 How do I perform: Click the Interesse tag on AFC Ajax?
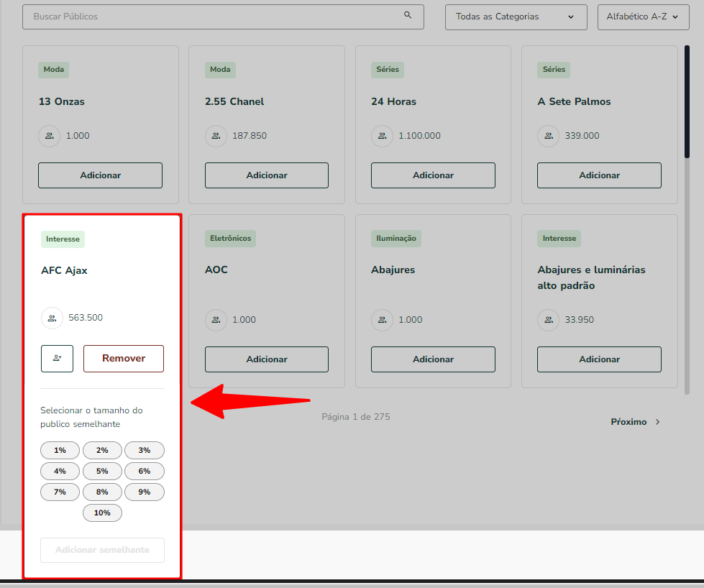63,239
